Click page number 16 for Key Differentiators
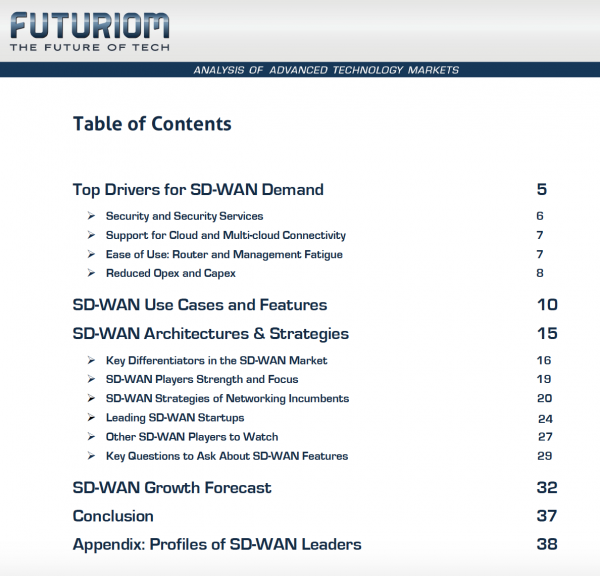Viewport: 600px width, 576px height. click(x=544, y=360)
